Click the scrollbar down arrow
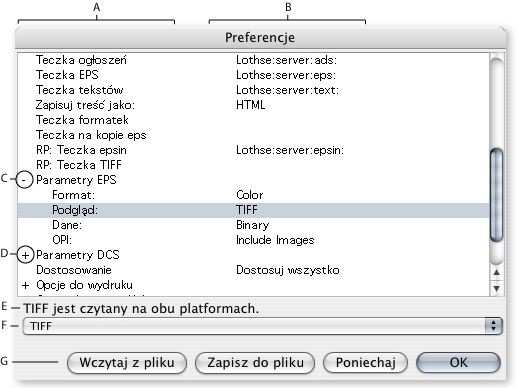This screenshot has width=518, height=388. [x=496, y=288]
